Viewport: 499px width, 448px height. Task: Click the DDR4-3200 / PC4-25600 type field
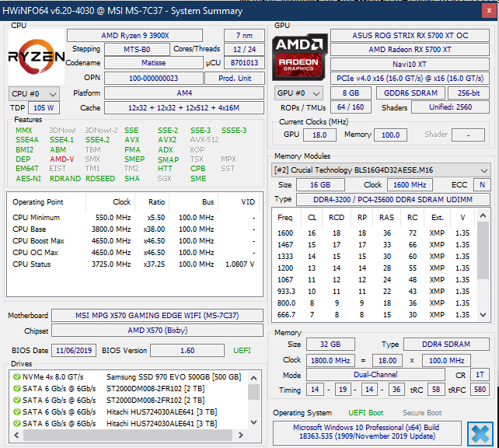tap(393, 199)
